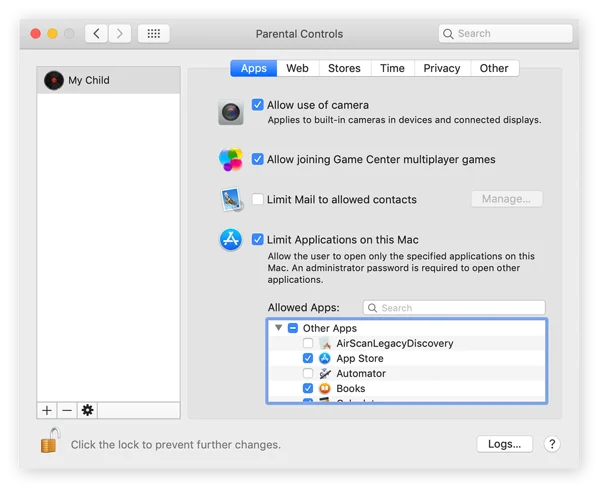
Task: Open the Stores tab
Action: coord(344,68)
